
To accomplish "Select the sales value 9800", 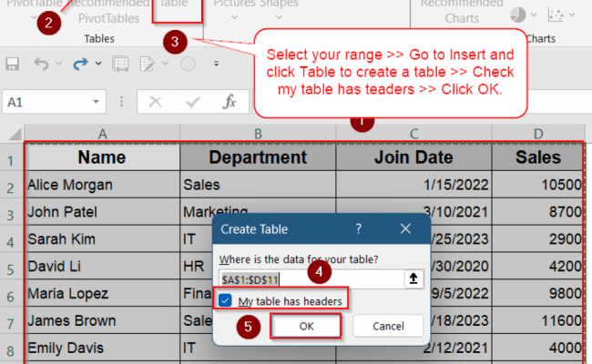I will coord(537,293).
